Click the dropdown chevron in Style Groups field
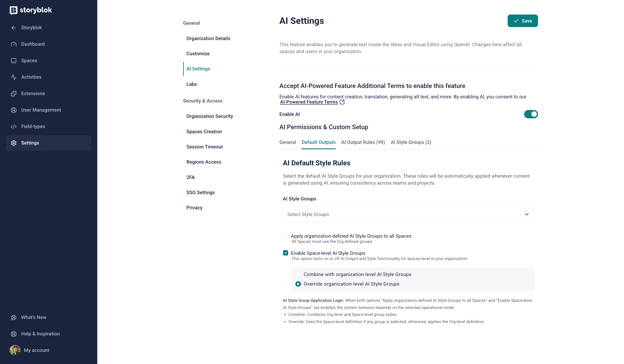This screenshot has height=364, width=624. [527, 214]
